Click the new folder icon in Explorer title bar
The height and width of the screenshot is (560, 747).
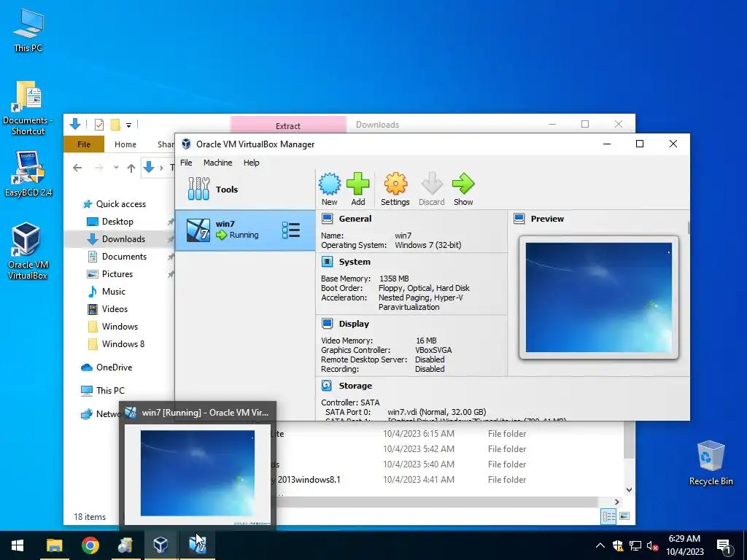coord(115,125)
